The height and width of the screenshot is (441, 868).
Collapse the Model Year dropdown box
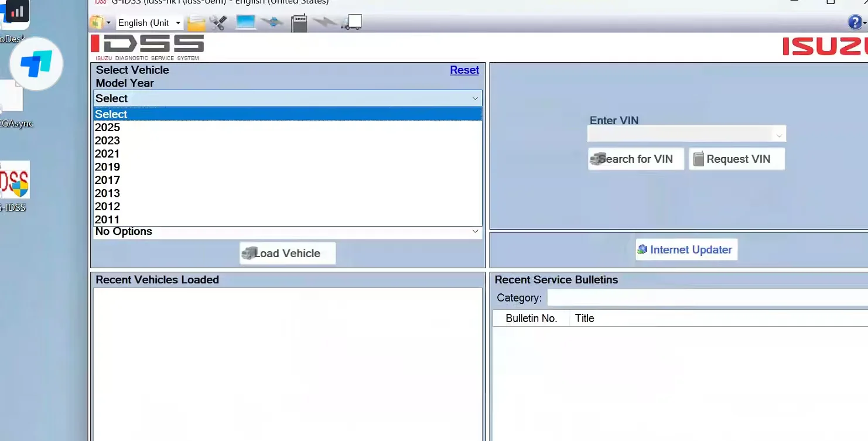tap(288, 98)
